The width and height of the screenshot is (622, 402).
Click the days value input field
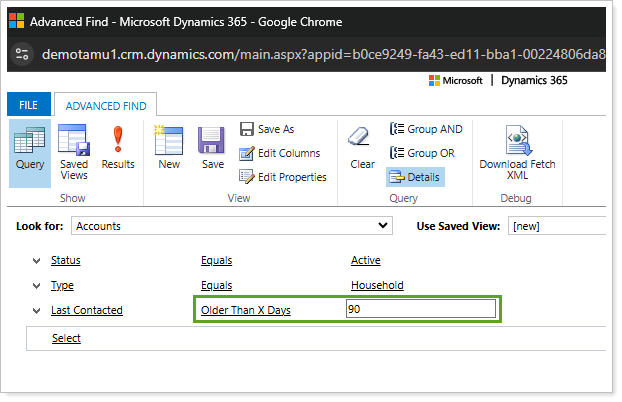420,310
